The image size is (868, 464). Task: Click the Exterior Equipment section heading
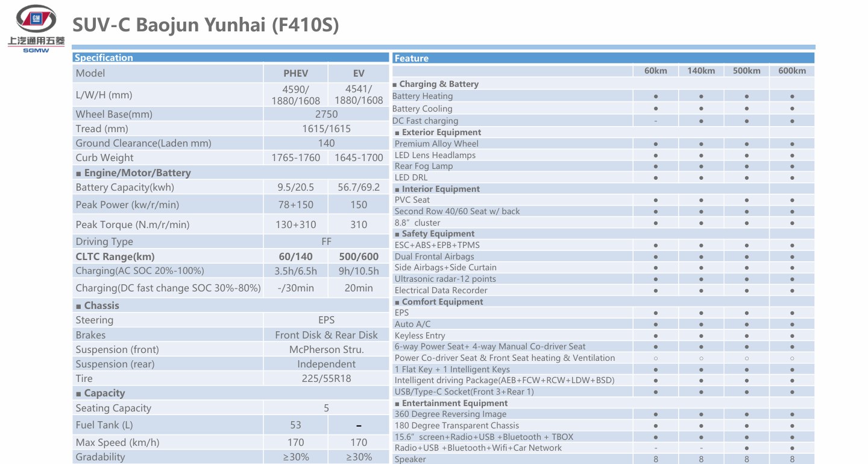[438, 132]
